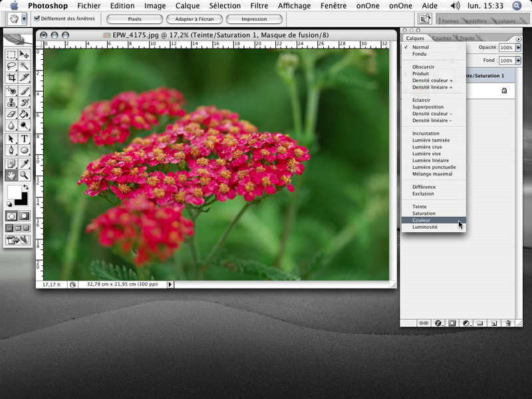Select the Move tool
This screenshot has width=532, height=399.
(24, 55)
